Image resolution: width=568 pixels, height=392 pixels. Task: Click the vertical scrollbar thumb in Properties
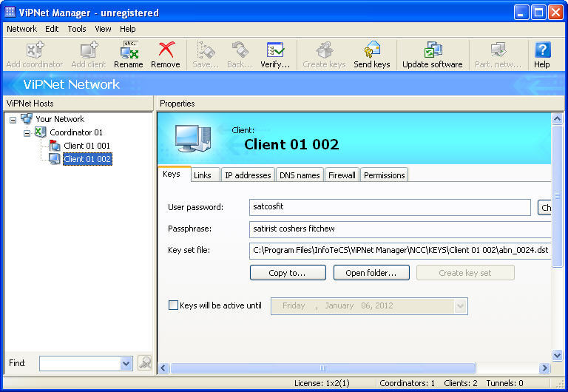(x=557, y=196)
